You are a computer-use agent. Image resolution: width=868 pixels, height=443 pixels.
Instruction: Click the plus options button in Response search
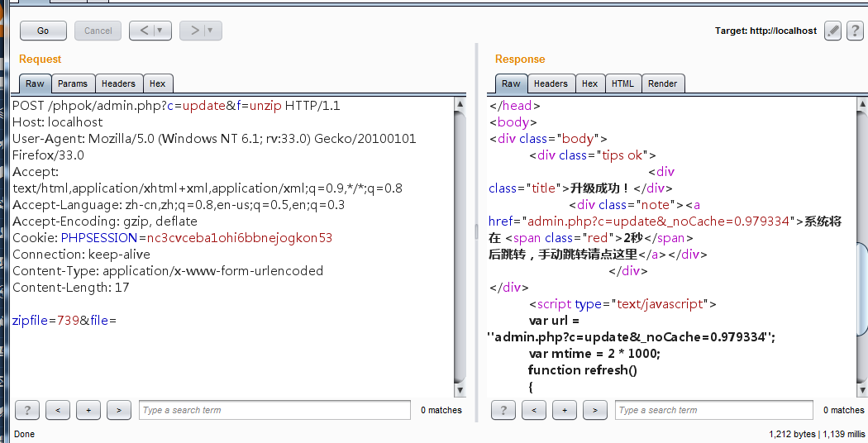point(565,410)
